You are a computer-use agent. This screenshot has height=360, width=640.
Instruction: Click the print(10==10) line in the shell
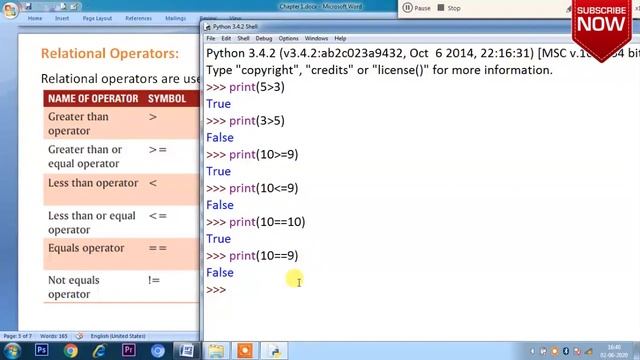click(x=256, y=222)
